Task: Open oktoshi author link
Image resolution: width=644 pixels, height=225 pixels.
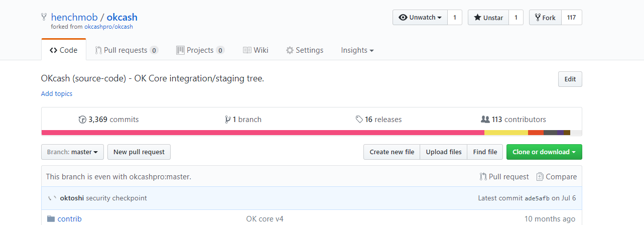Action: [x=72, y=198]
